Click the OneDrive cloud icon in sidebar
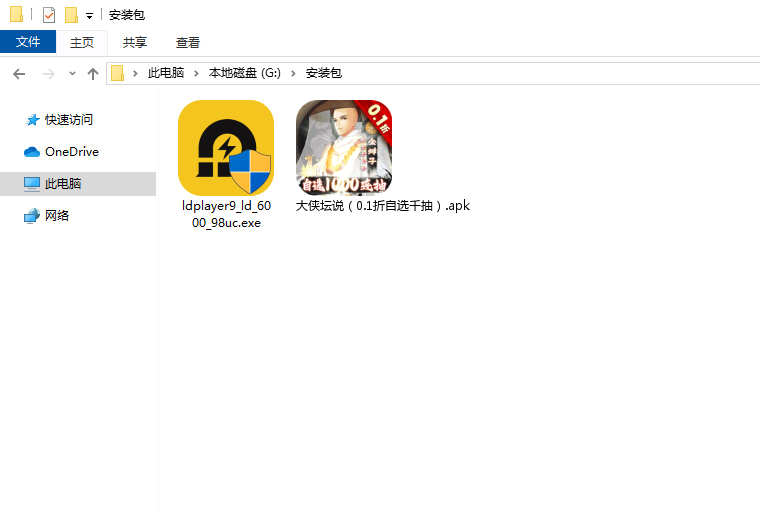 click(x=32, y=152)
